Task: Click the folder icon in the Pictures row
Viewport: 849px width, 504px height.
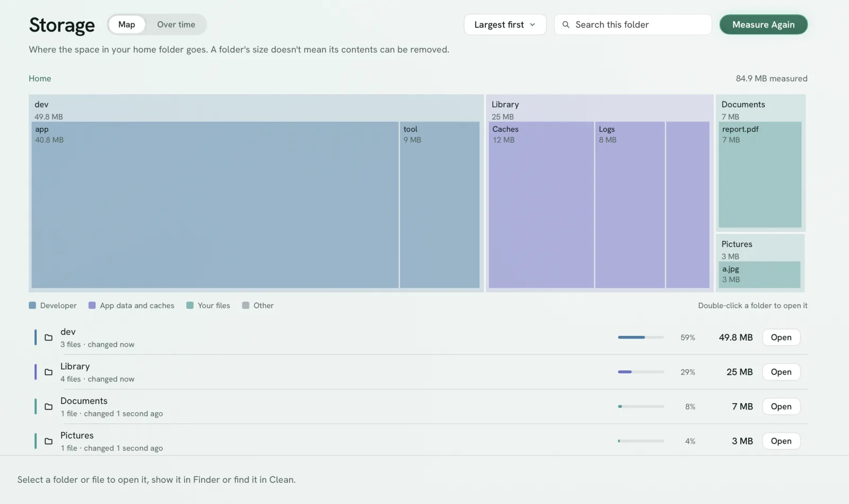Action: click(48, 441)
